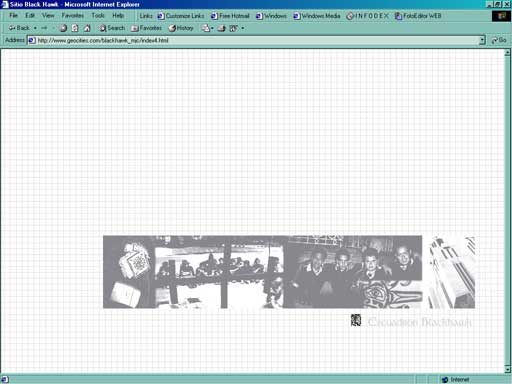The image size is (512, 384).
Task: Go back with the Back button
Action: tap(19, 28)
